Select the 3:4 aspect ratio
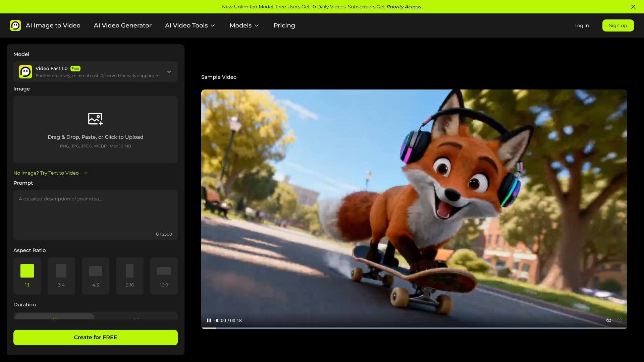 pos(61,276)
